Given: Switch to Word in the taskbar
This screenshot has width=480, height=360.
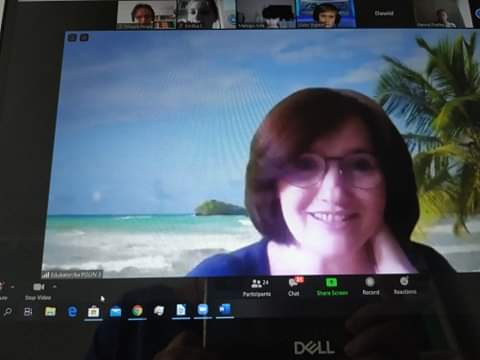Looking at the screenshot, I should coord(224,310).
